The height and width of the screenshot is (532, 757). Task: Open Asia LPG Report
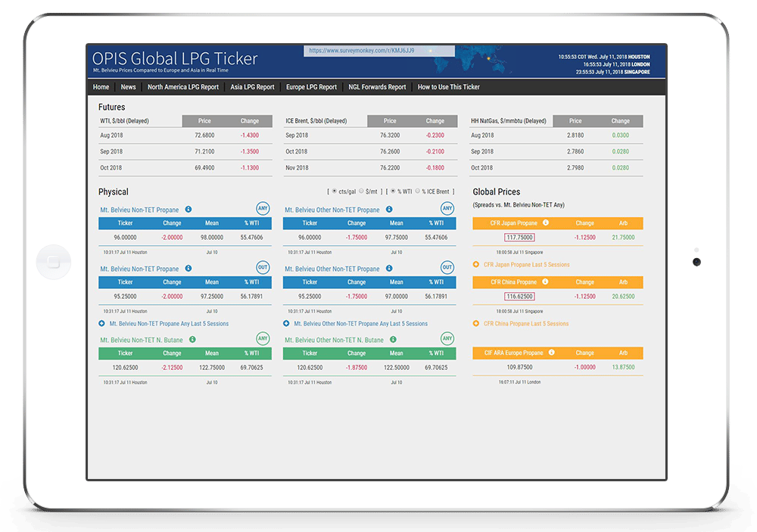click(252, 87)
